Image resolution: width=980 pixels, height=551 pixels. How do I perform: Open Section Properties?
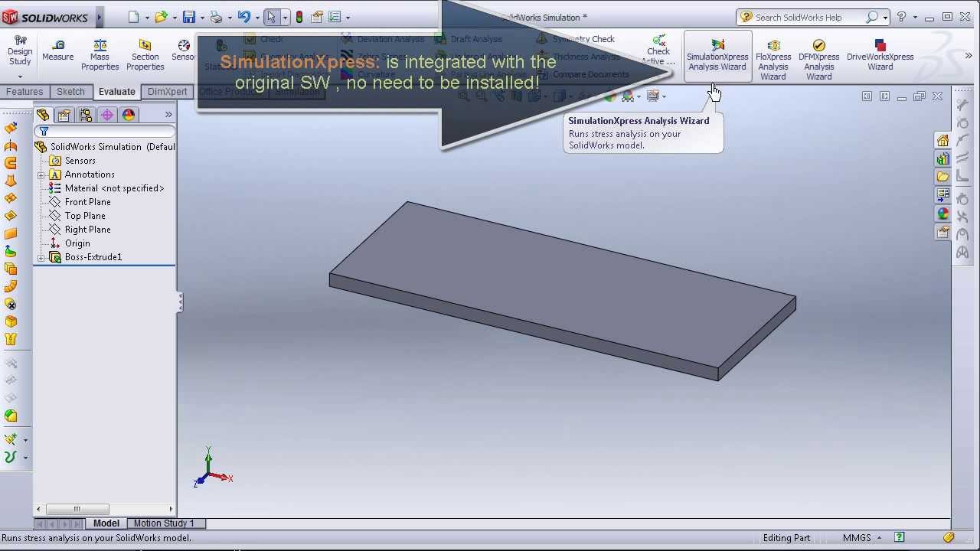(x=145, y=55)
